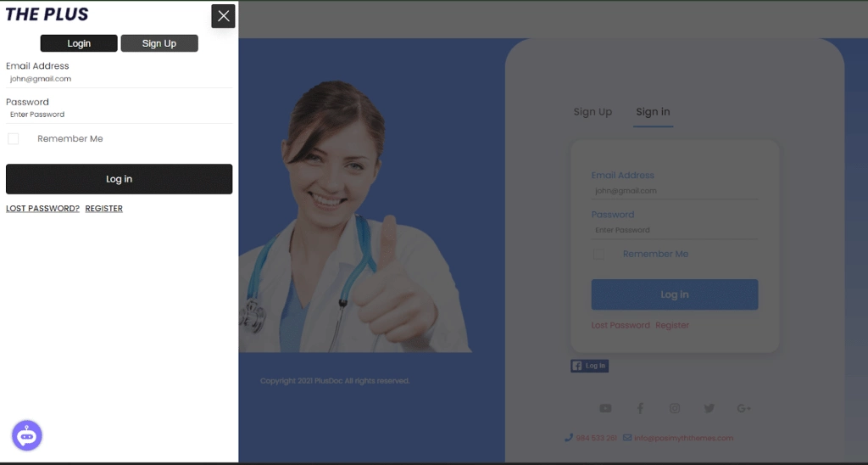Image resolution: width=868 pixels, height=465 pixels.
Task: Click the phone icon beside 984 533 261
Action: [x=569, y=437]
